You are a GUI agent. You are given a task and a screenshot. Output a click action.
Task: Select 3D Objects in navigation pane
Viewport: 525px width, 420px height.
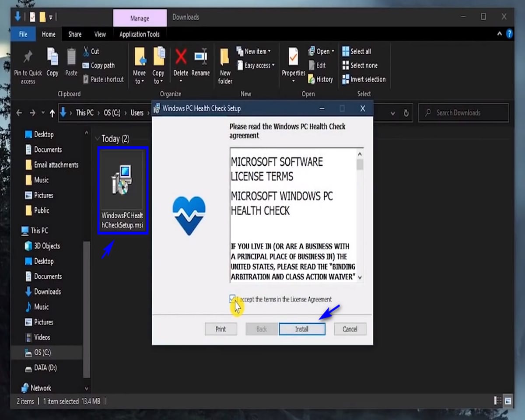pyautogui.click(x=42, y=246)
